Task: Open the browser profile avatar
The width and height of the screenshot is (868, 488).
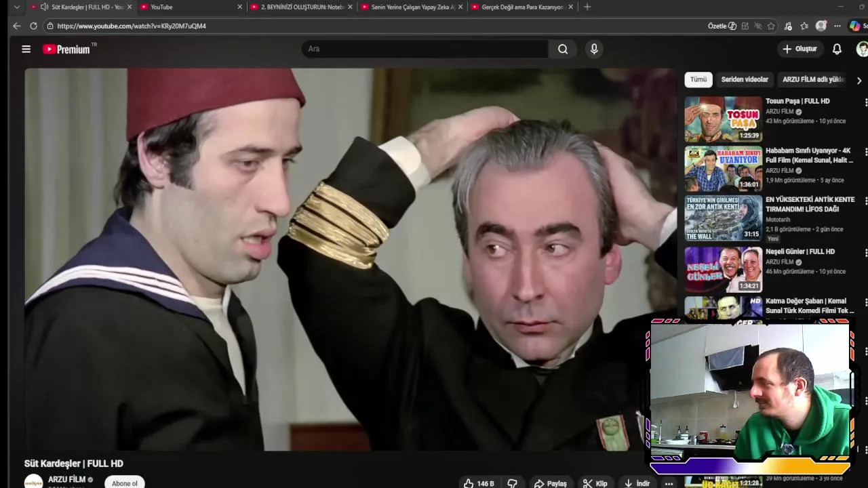Action: [x=821, y=26]
